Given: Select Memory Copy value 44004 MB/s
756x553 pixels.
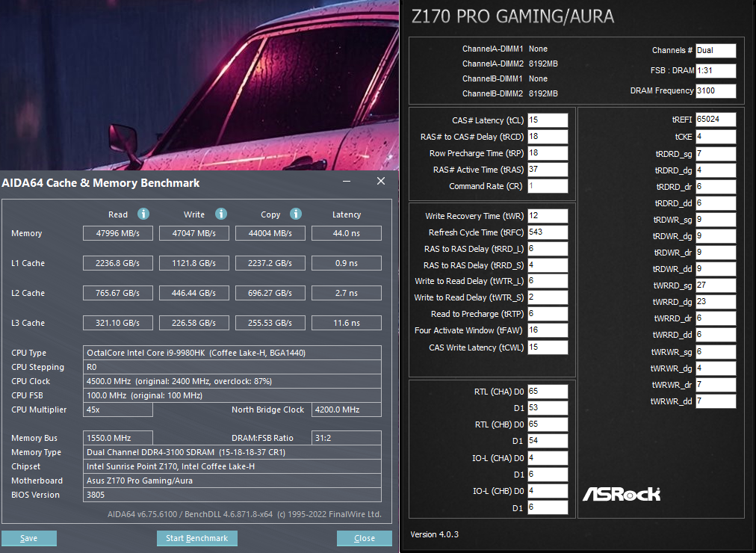Looking at the screenshot, I should click(x=270, y=233).
